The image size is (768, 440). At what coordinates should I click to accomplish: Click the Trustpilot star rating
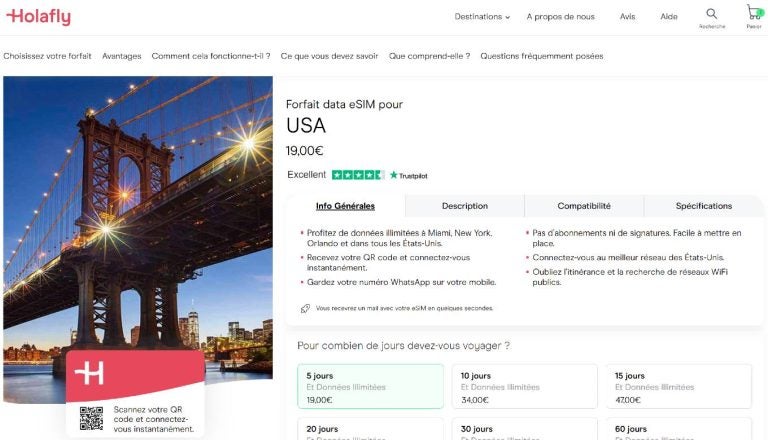pyautogui.click(x=357, y=175)
